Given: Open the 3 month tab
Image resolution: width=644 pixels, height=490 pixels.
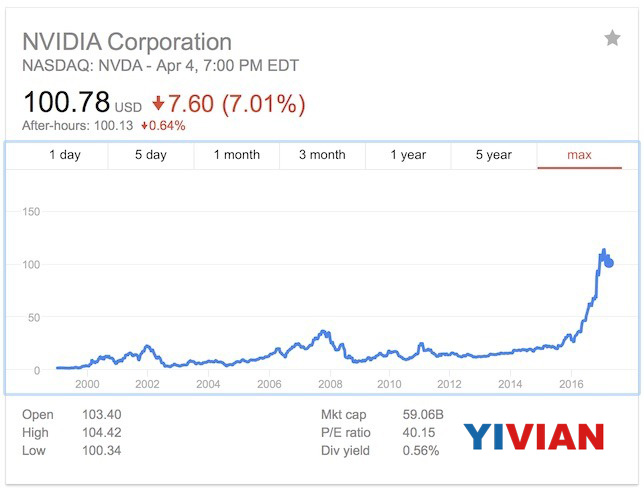Looking at the screenshot, I should [322, 155].
